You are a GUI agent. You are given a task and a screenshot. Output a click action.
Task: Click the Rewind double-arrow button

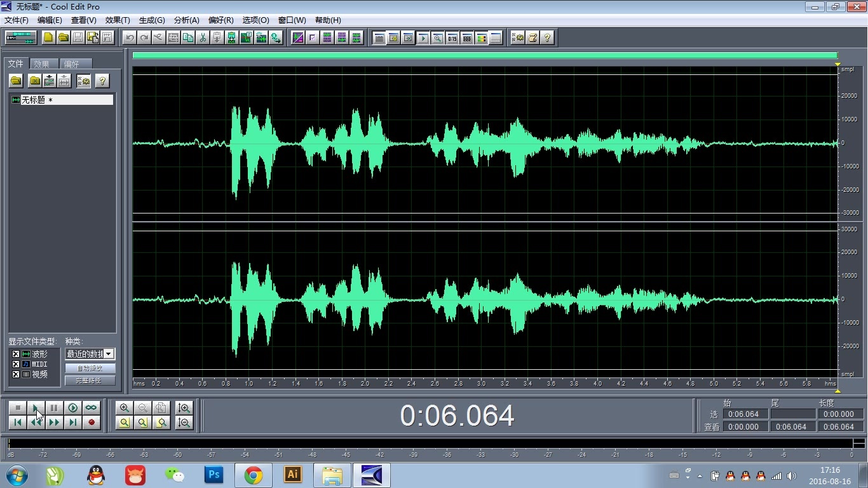[x=36, y=422]
